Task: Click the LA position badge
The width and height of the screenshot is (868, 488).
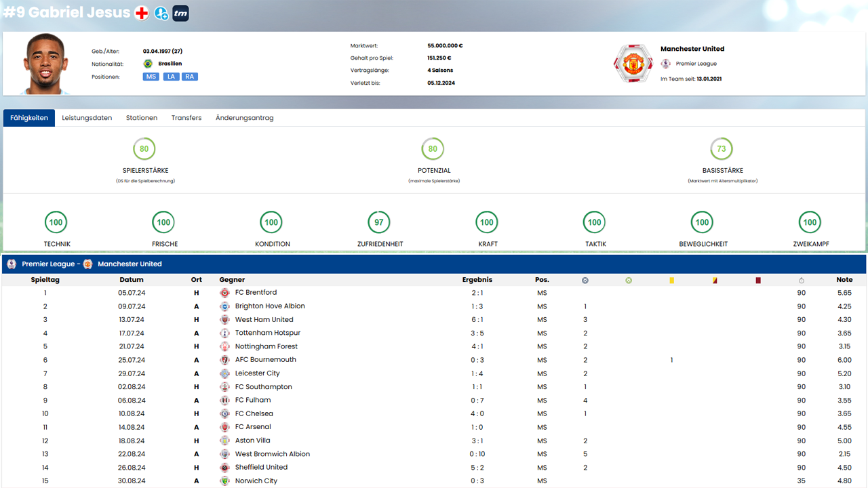Action: point(171,77)
